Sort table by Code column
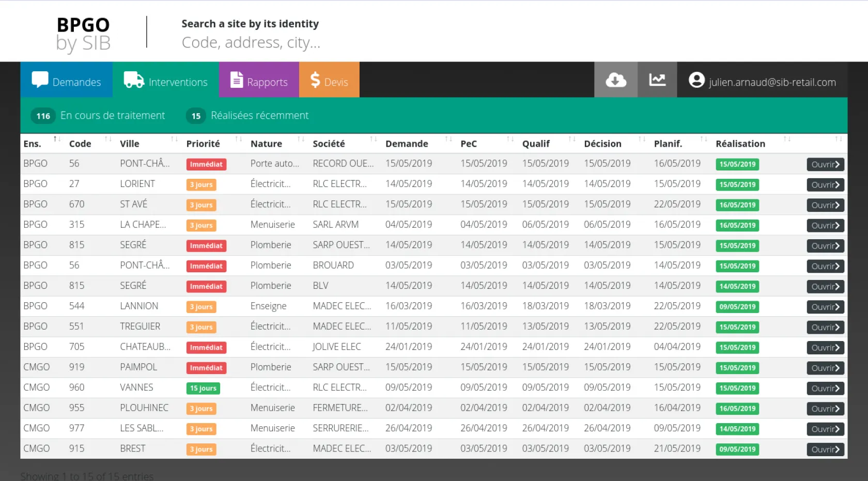This screenshot has height=481, width=868. point(80,144)
